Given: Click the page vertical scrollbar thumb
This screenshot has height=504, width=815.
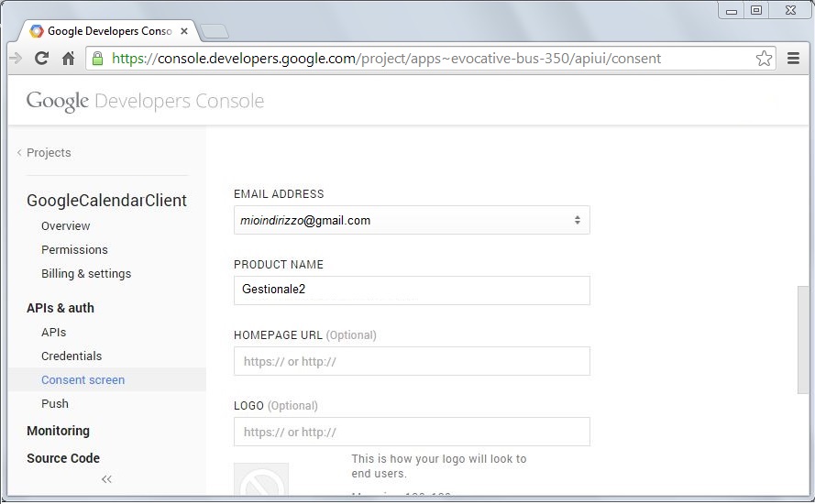Looking at the screenshot, I should (803, 340).
